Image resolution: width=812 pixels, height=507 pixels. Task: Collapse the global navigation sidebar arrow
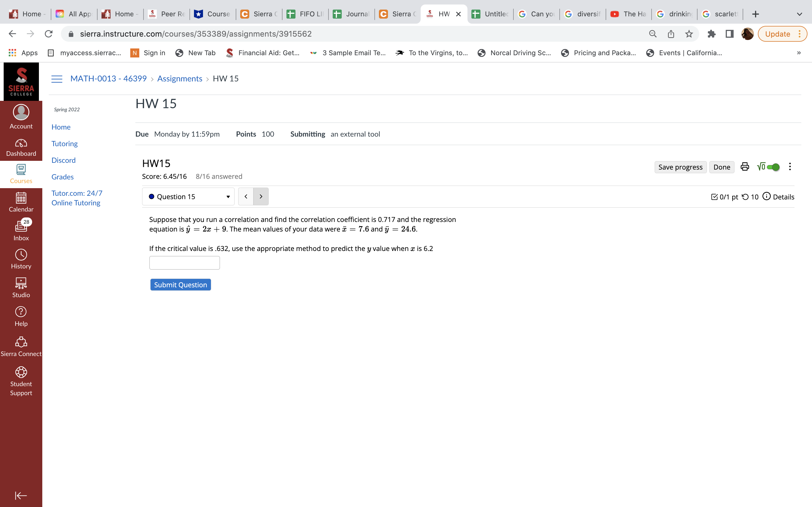21,495
